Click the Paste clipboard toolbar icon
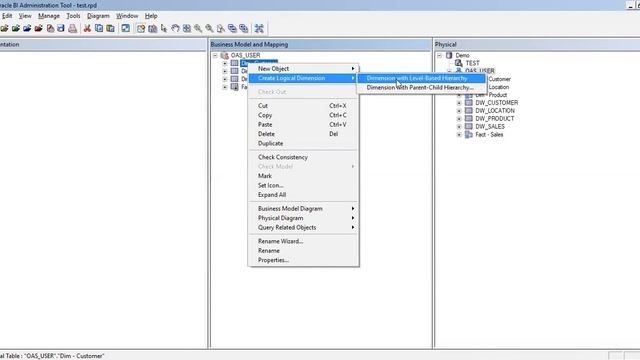Image resolution: width=640 pixels, height=360 pixels. [x=110, y=28]
